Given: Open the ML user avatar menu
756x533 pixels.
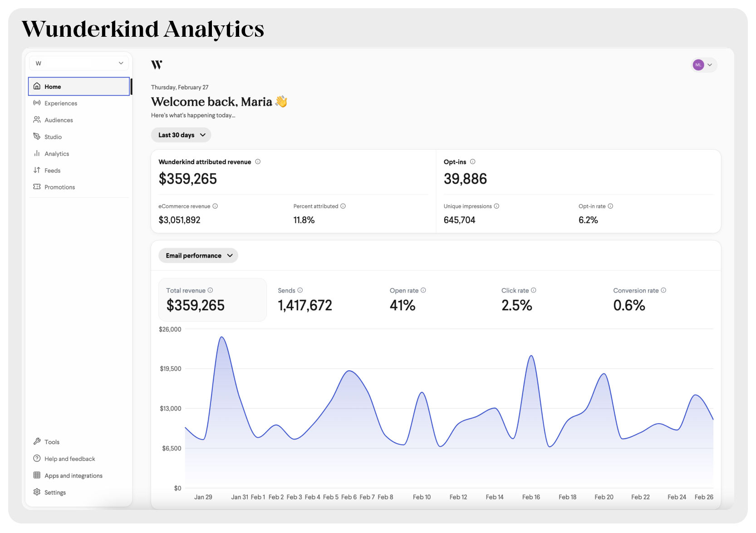Looking at the screenshot, I should (x=703, y=65).
